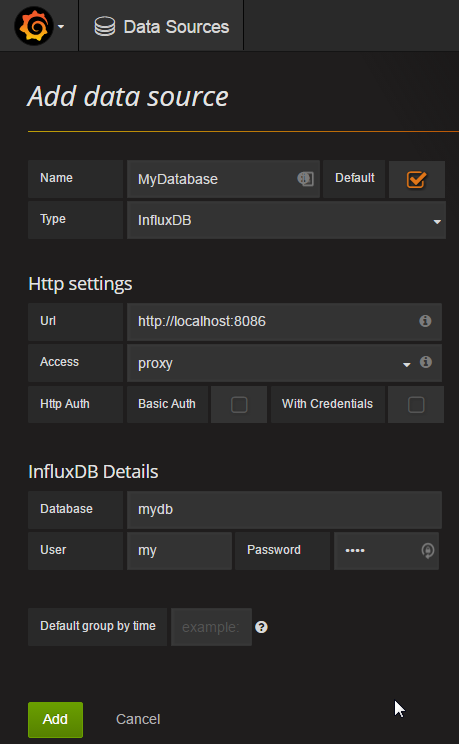Click the Url input field
This screenshot has width=459, height=744.
pyautogui.click(x=284, y=322)
